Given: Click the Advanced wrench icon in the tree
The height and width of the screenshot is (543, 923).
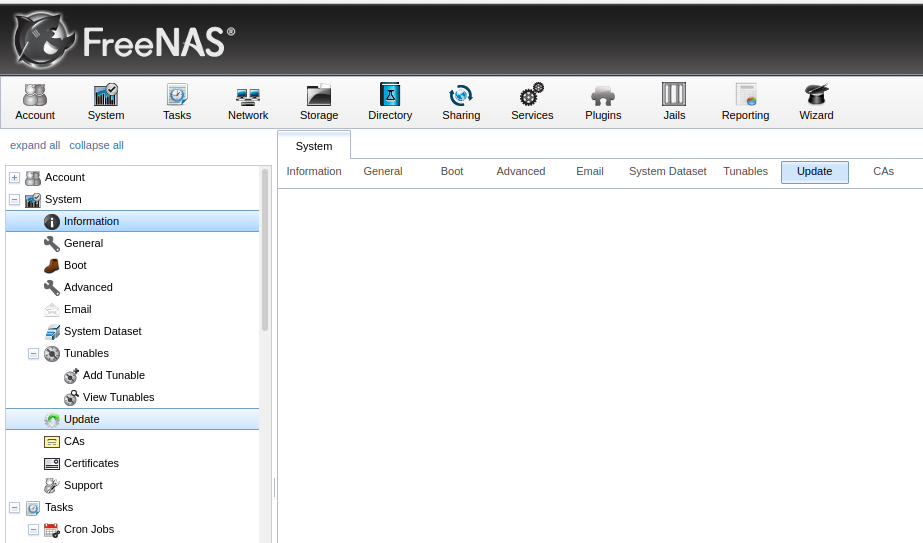Looking at the screenshot, I should pos(52,287).
